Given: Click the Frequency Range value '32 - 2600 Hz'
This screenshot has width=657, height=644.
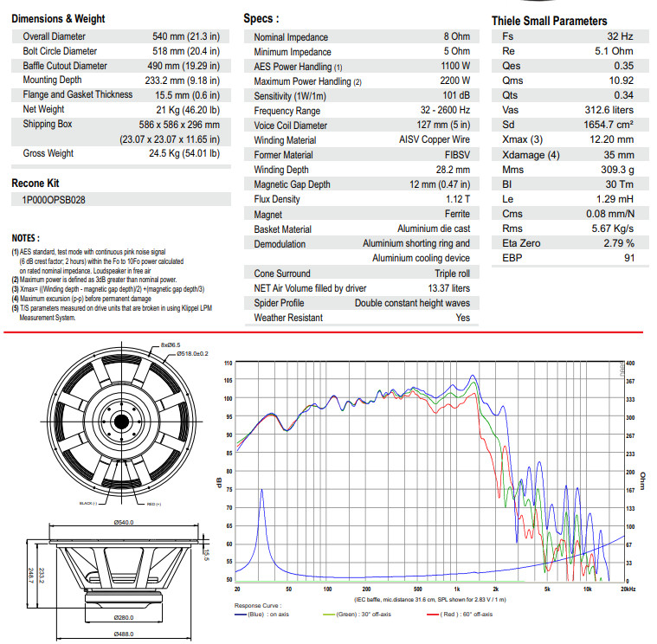Looking at the screenshot, I should tap(446, 110).
